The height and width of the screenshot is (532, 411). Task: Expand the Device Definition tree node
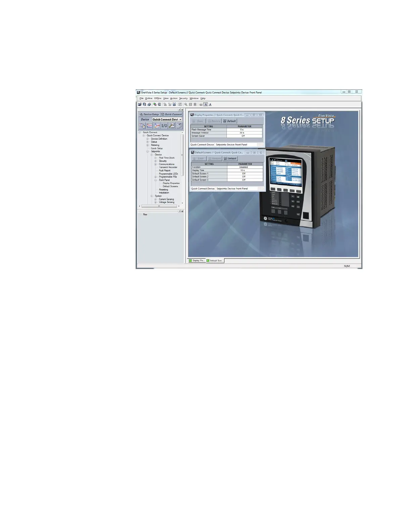click(x=147, y=139)
